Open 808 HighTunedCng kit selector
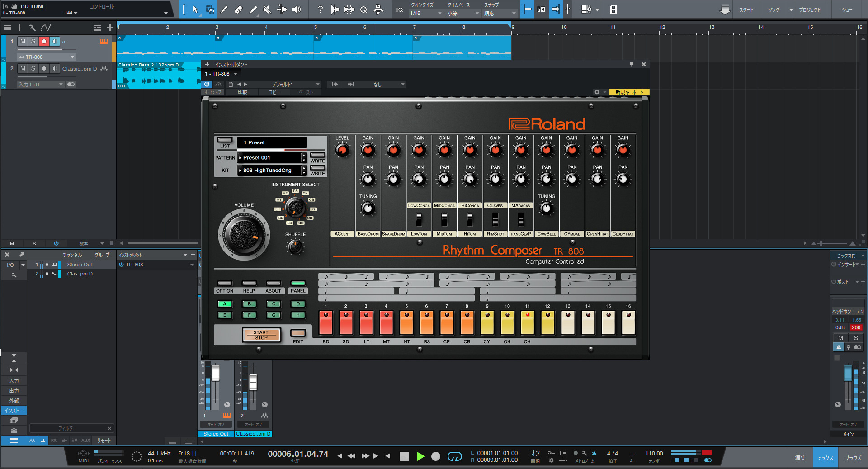The width and height of the screenshot is (868, 469). tap(272, 171)
